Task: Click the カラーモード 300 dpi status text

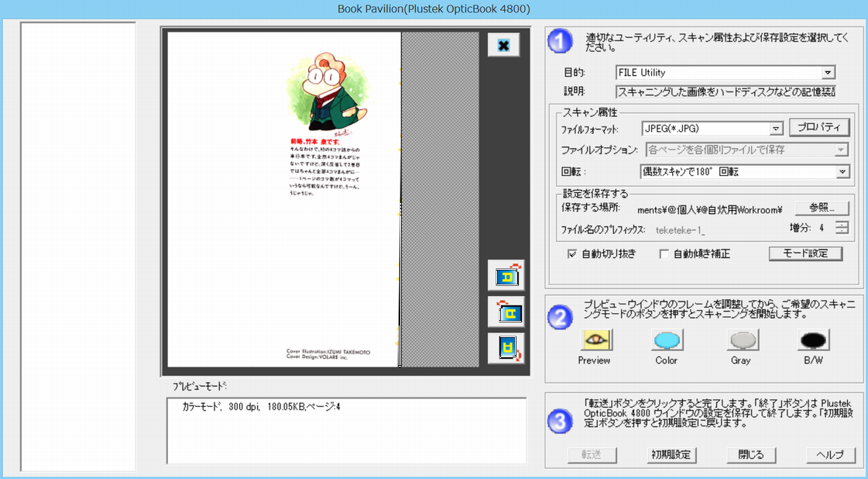Action: click(261, 407)
